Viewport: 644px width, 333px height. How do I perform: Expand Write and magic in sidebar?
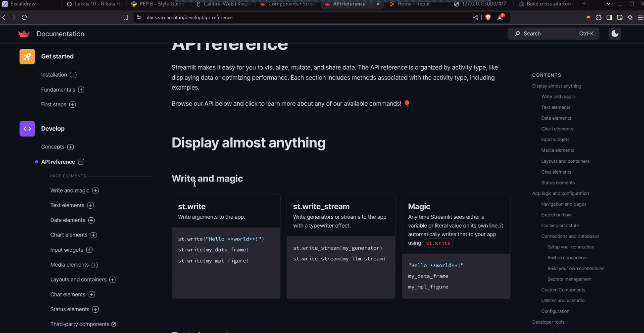tap(96, 190)
